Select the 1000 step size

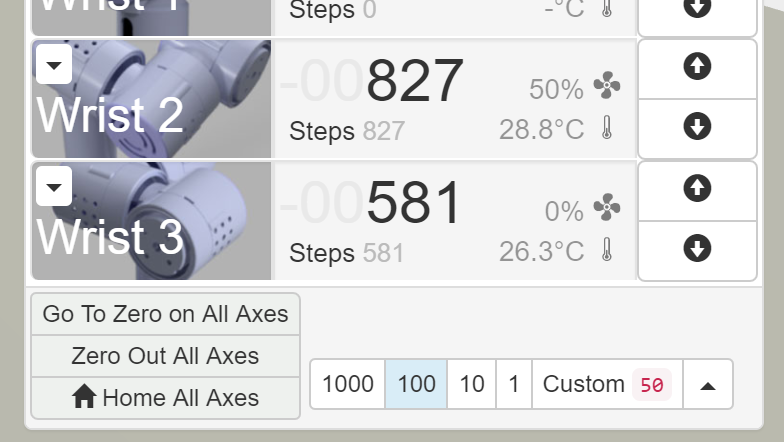[x=348, y=384]
